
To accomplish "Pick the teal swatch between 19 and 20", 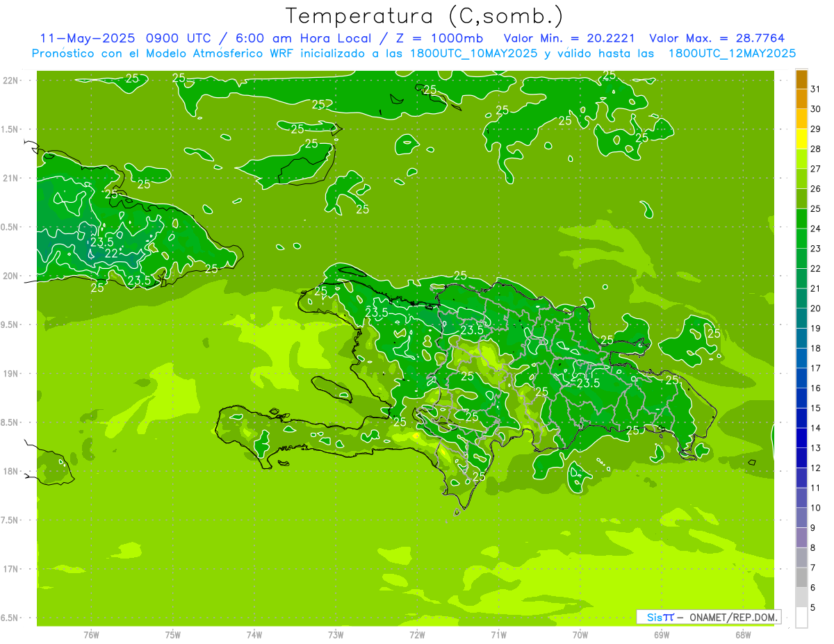I will coord(801,318).
